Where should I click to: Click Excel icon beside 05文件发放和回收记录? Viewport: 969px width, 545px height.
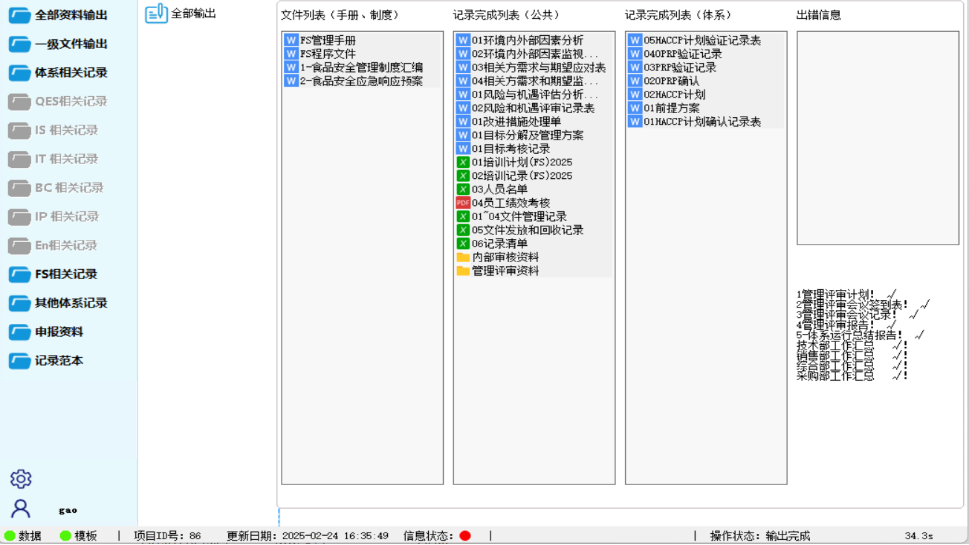463,230
